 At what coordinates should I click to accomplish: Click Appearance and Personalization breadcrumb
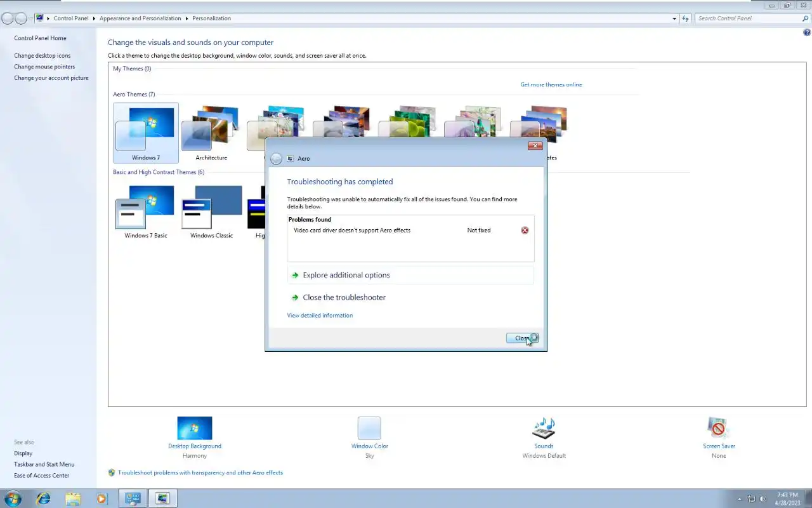[x=140, y=18]
